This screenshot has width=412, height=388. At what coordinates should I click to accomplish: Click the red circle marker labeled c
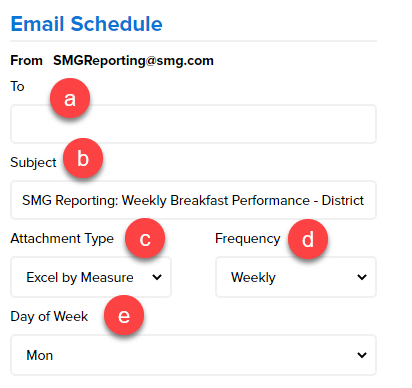(x=145, y=238)
